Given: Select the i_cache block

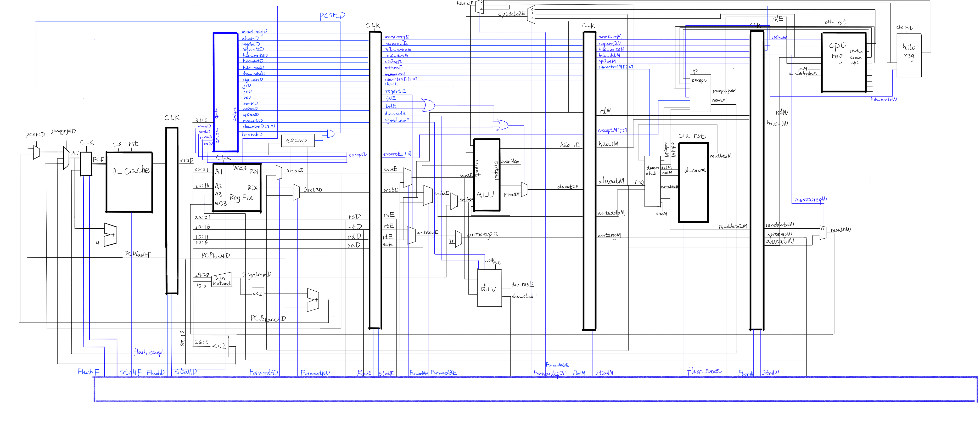Looking at the screenshot, I should pos(129,182).
